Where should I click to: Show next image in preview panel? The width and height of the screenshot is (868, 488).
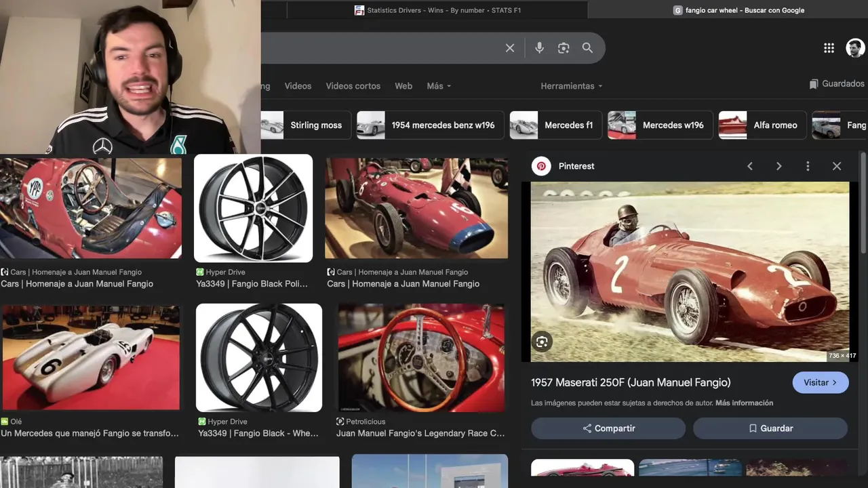(778, 166)
